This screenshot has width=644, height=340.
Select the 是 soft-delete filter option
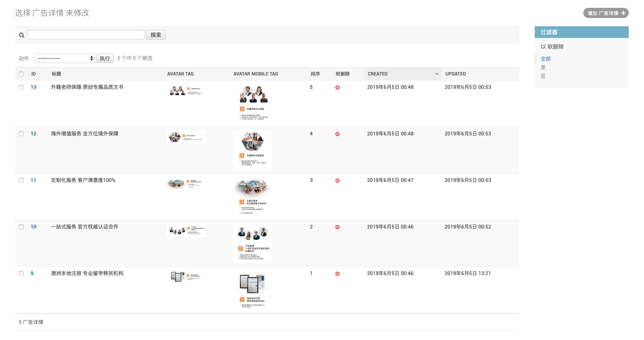coord(543,67)
